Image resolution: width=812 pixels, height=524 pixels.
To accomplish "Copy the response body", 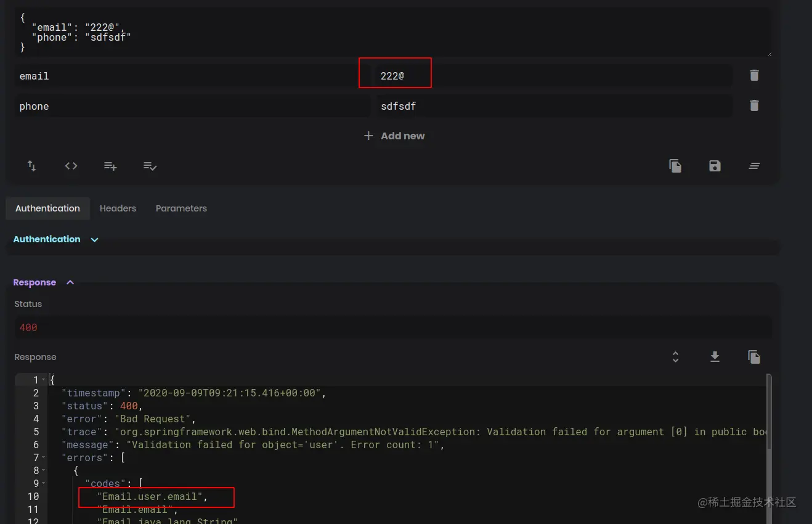I will pos(754,356).
